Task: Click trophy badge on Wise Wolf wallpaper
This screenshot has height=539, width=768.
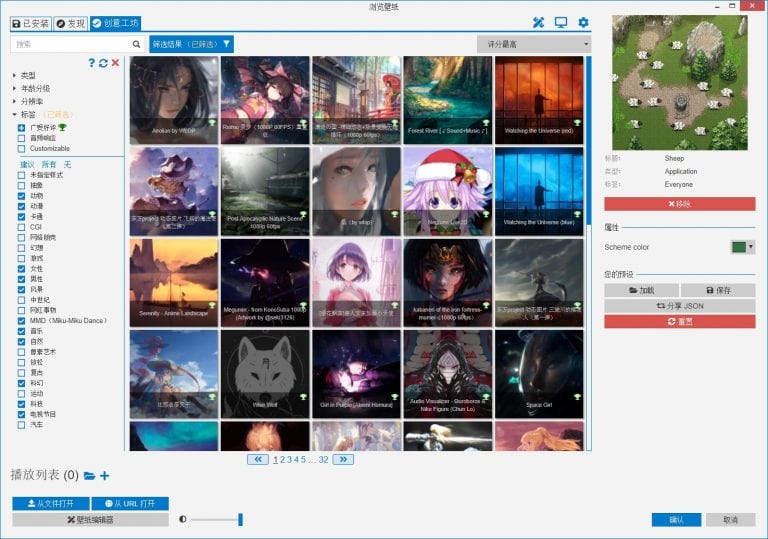Action: coord(303,396)
